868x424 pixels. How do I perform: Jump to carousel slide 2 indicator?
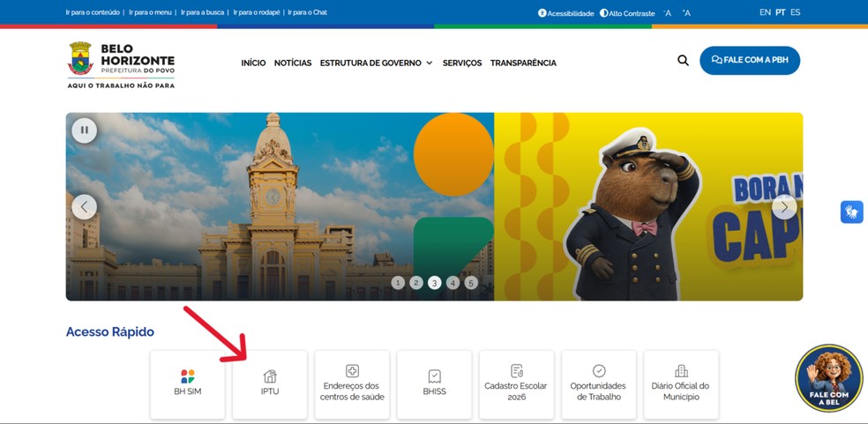416,283
